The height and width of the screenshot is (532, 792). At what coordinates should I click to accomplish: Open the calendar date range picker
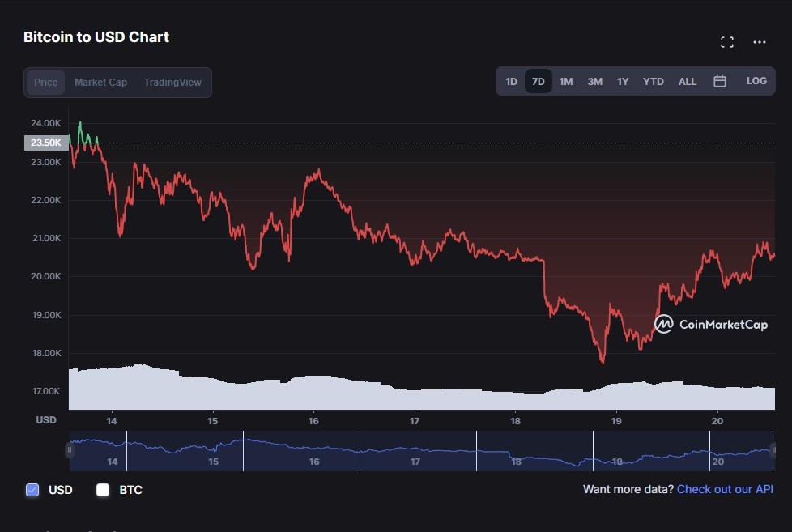tap(719, 81)
